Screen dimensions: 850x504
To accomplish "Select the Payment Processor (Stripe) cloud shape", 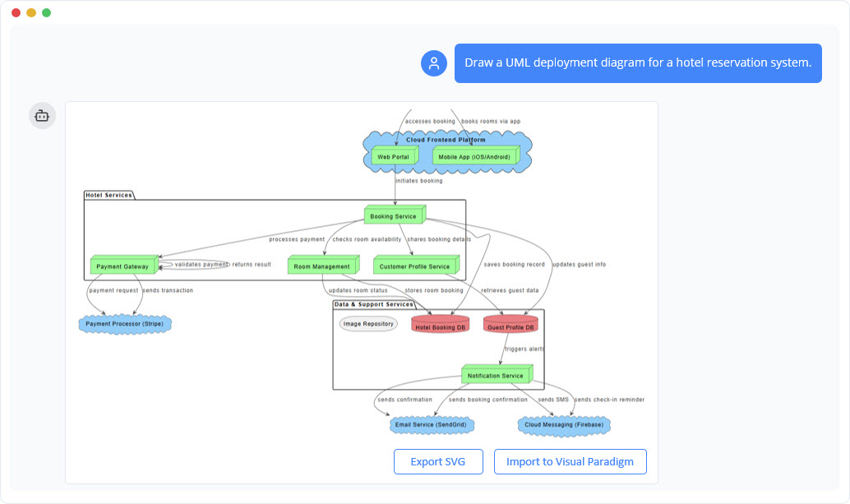I will coord(124,324).
